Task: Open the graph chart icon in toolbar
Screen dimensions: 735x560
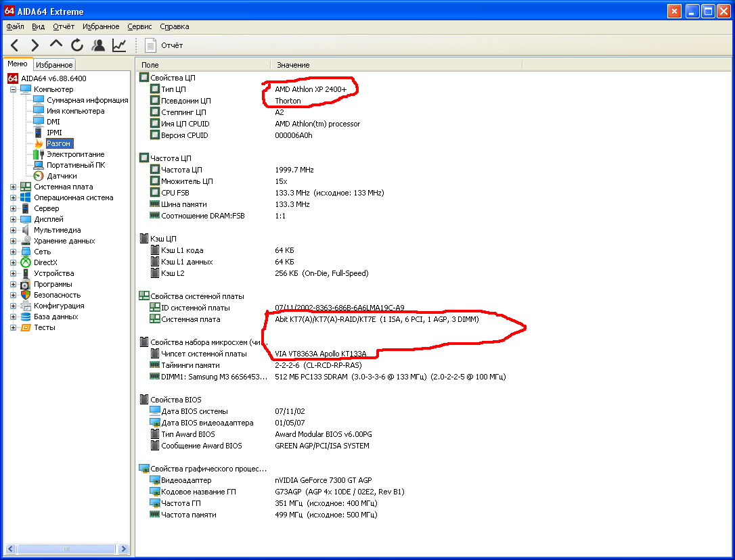Action: click(119, 45)
